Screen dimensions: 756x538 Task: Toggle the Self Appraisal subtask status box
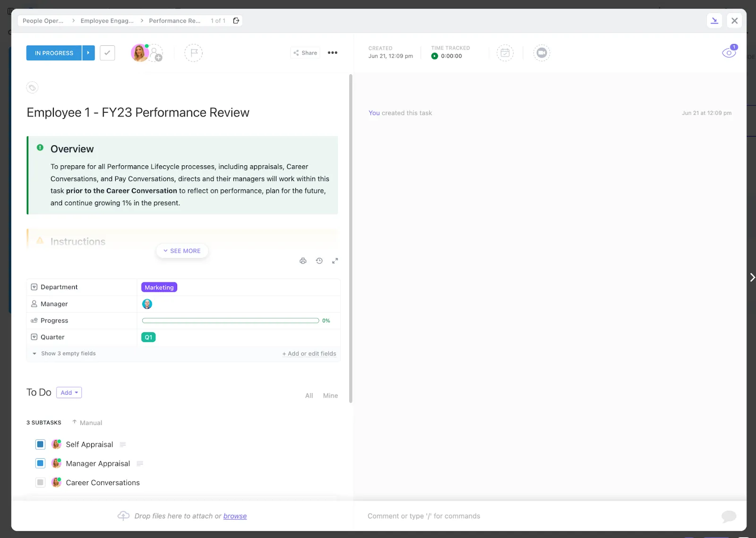[40, 444]
